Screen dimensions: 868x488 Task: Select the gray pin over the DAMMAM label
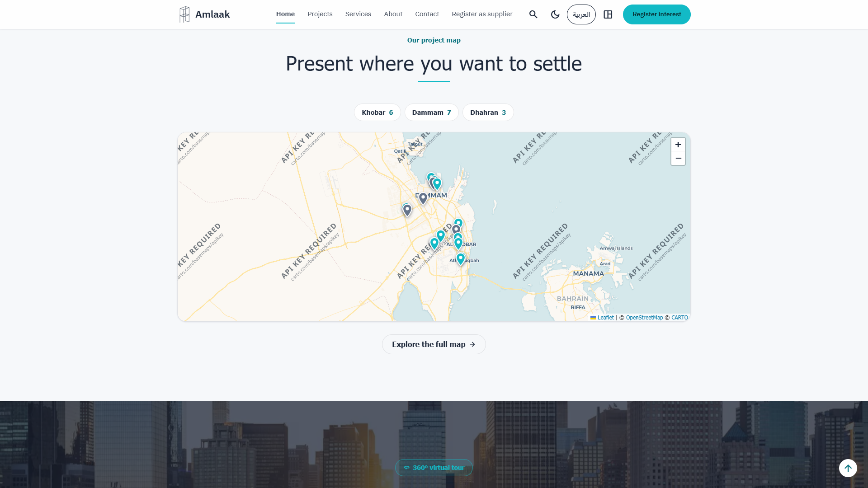423,198
